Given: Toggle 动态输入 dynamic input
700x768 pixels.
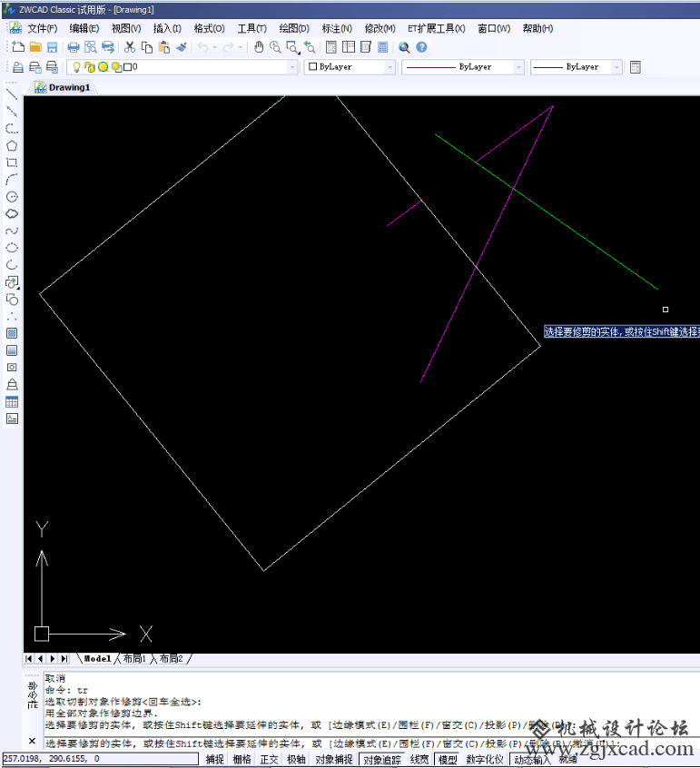Looking at the screenshot, I should pyautogui.click(x=532, y=759).
